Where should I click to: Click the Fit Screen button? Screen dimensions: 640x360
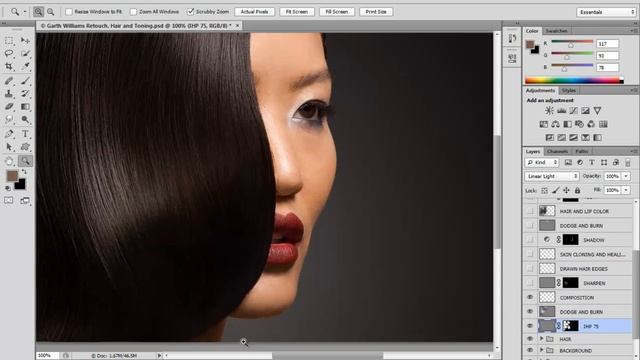[x=297, y=12]
